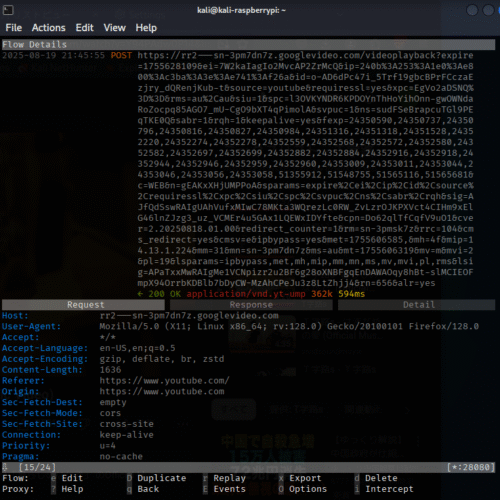
Task: Click the Duplicate flow command
Action: pyautogui.click(x=162, y=478)
